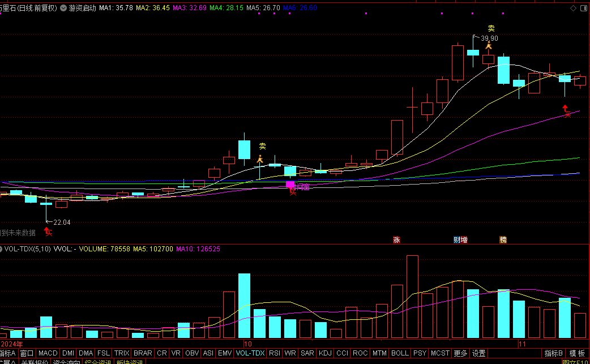Select the WR indicator tab
Screen dimensions: 590x364
[x=290, y=353]
